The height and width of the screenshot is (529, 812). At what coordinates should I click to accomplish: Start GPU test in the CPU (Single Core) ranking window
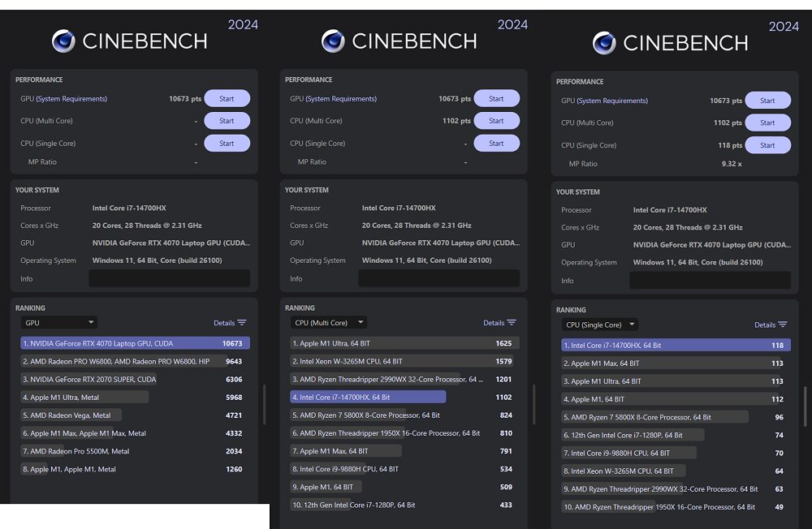(768, 101)
